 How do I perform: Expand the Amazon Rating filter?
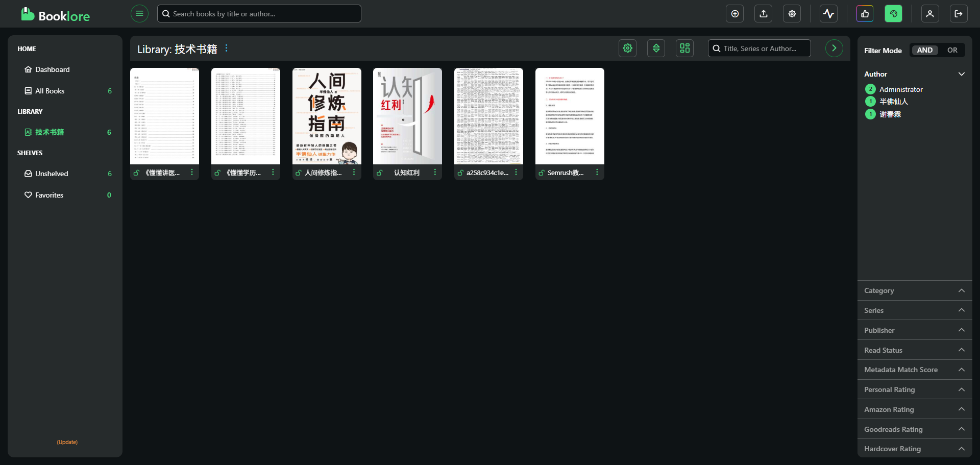[x=915, y=409]
